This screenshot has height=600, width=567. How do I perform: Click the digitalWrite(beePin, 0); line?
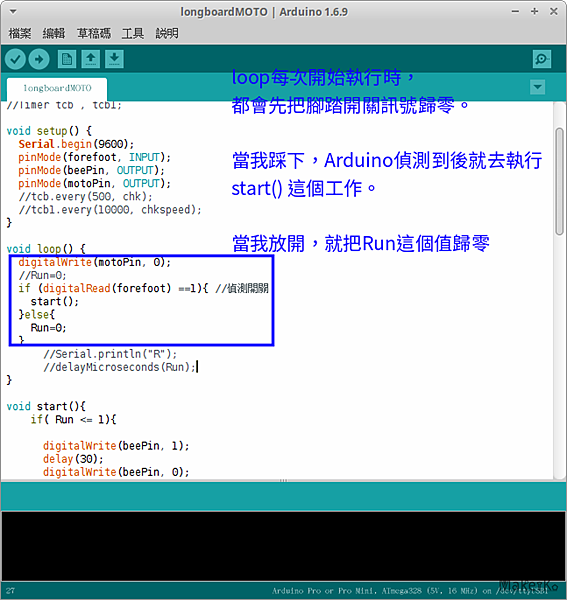point(116,472)
